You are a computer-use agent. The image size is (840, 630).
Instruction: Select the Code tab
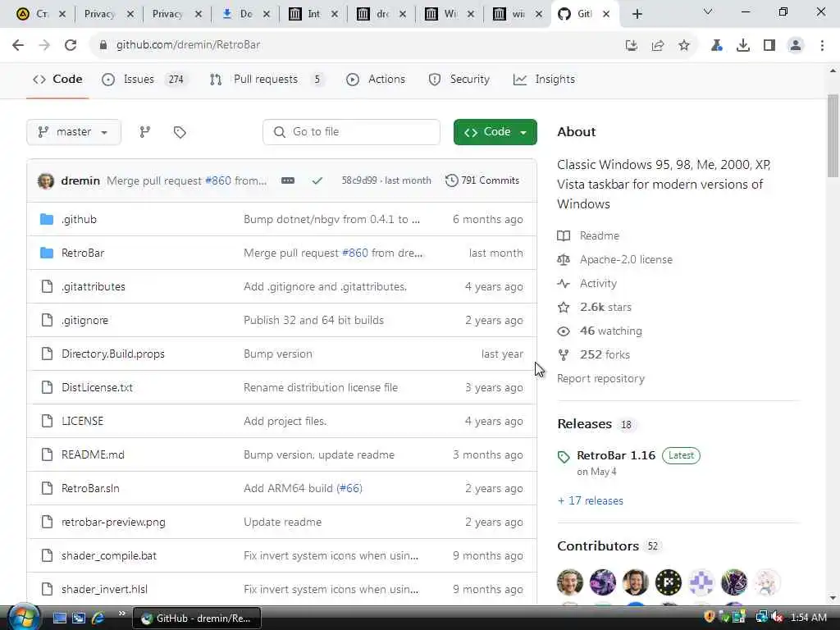[x=57, y=80]
